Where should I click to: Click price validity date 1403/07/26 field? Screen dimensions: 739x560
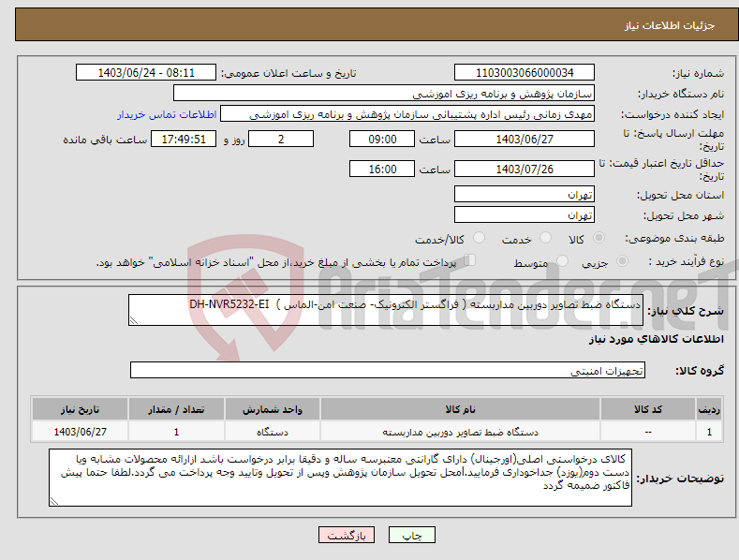pos(525,169)
